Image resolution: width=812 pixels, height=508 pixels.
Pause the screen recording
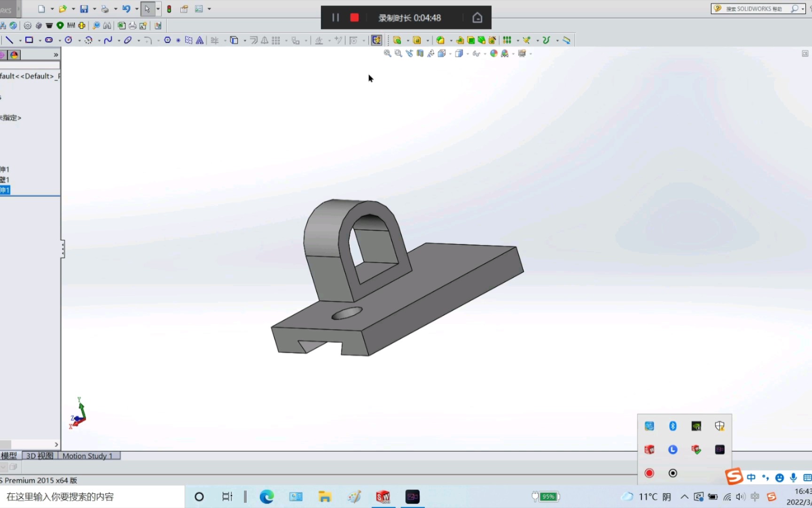[x=336, y=17]
